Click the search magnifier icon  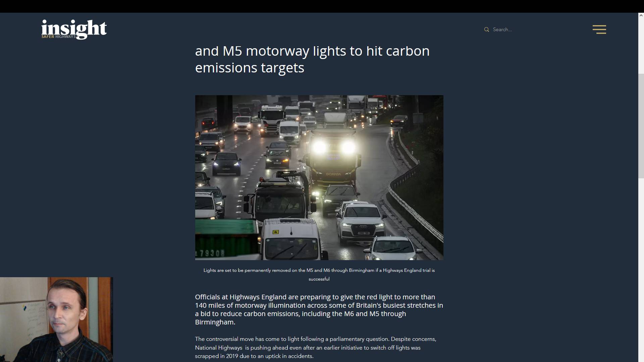pos(486,29)
